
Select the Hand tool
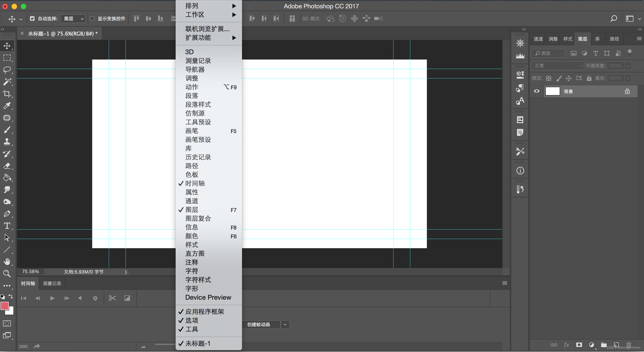[x=7, y=262]
